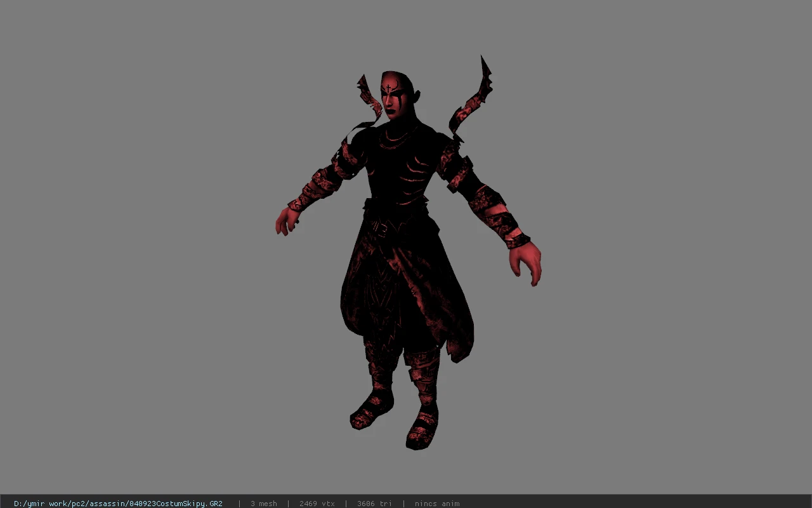Click the "3606 tri" triangle count

[x=374, y=504]
